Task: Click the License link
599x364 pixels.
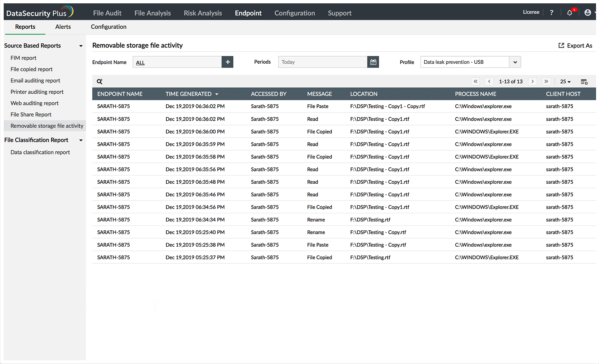Action: (x=531, y=12)
